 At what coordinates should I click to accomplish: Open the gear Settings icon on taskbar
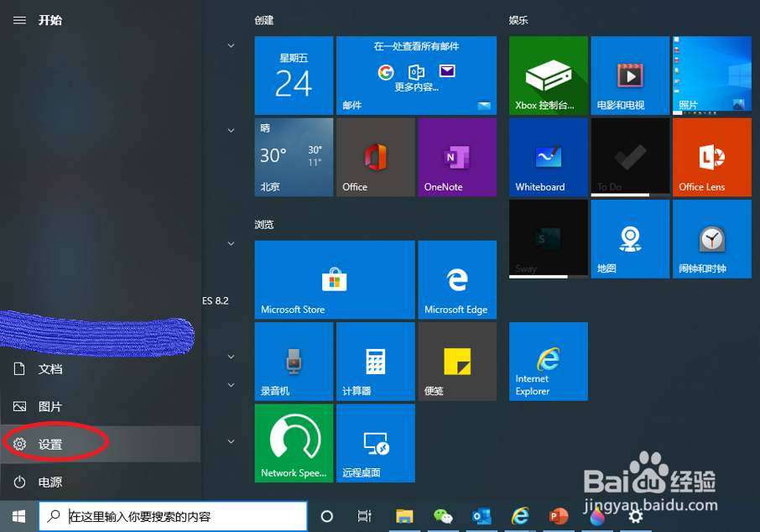click(x=636, y=517)
